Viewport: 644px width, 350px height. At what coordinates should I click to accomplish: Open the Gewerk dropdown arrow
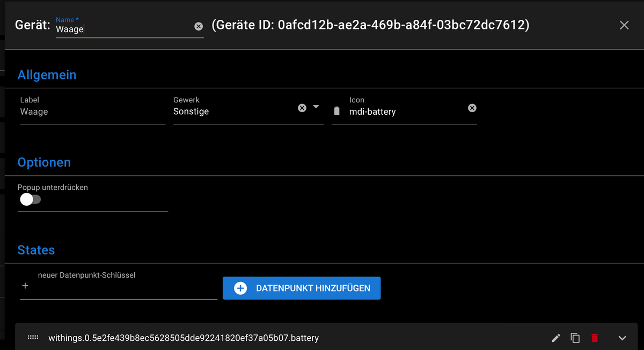(x=316, y=107)
